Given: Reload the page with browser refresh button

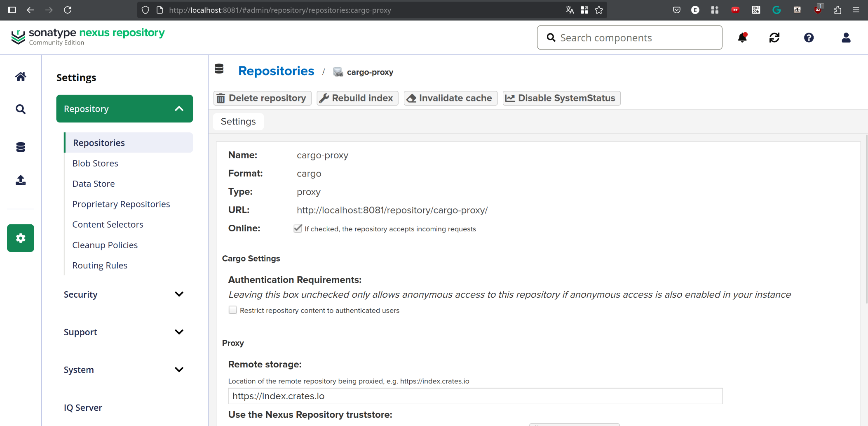Looking at the screenshot, I should 68,10.
